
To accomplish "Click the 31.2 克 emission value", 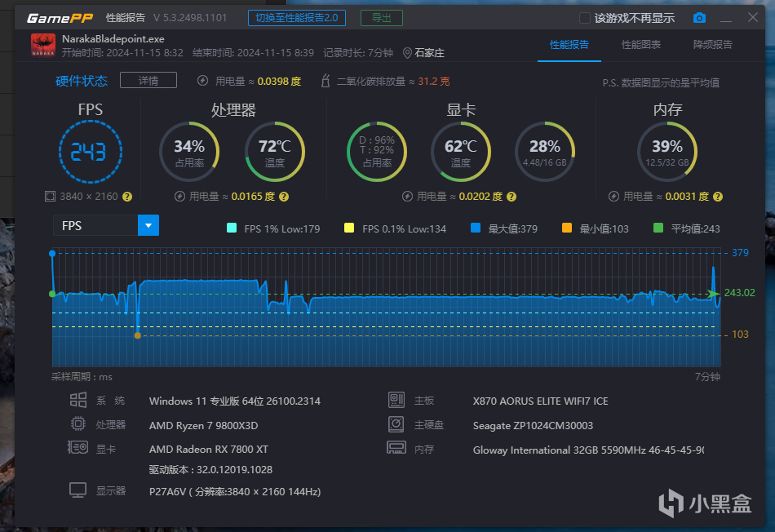I will tap(434, 81).
